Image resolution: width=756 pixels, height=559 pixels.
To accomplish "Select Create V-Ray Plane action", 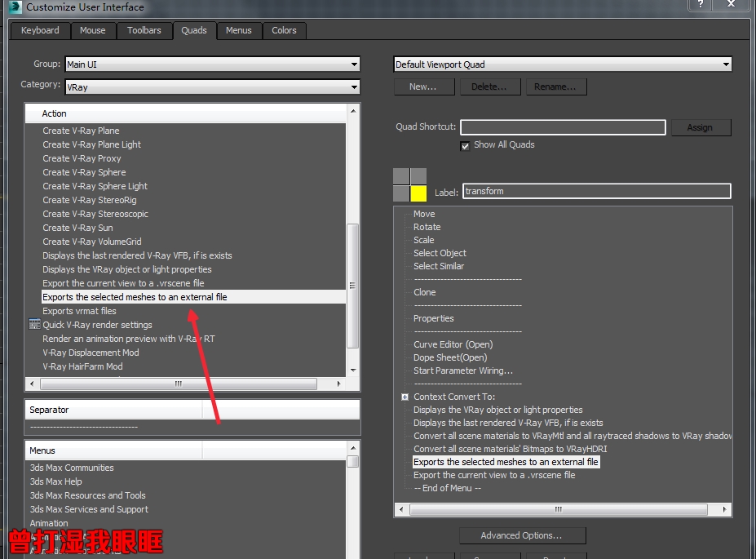I will 81,131.
